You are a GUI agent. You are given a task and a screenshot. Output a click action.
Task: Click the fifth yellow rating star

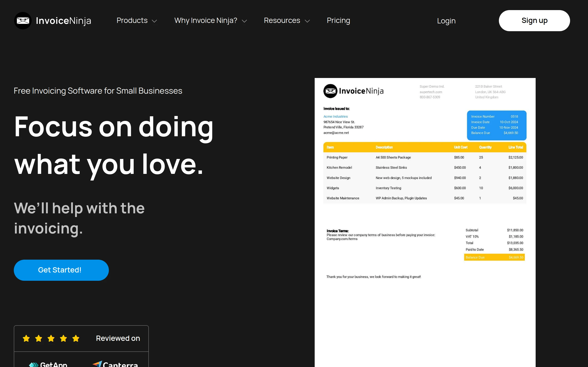pyautogui.click(x=76, y=338)
